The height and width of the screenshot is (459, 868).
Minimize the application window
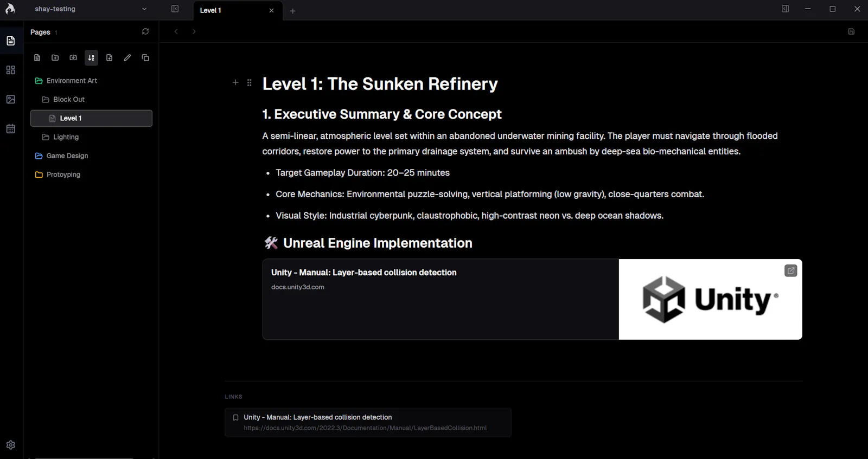click(x=808, y=9)
